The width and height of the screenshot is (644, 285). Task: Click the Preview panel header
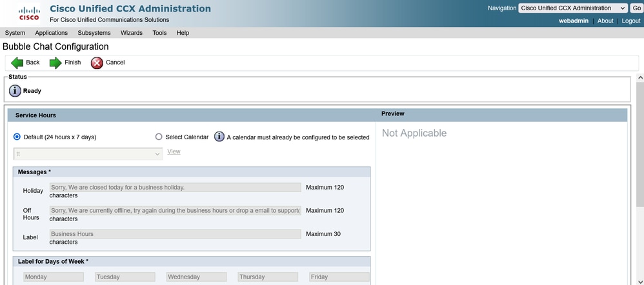click(x=392, y=113)
